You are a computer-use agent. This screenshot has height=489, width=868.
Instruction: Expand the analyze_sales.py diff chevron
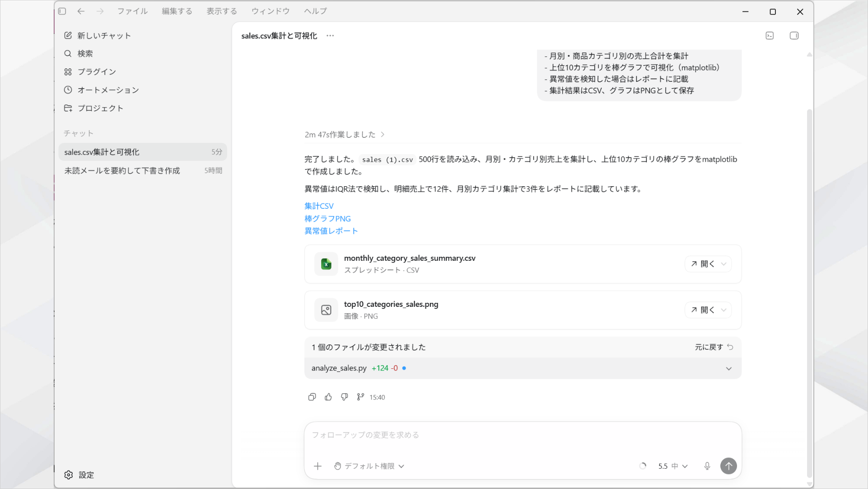tap(728, 369)
